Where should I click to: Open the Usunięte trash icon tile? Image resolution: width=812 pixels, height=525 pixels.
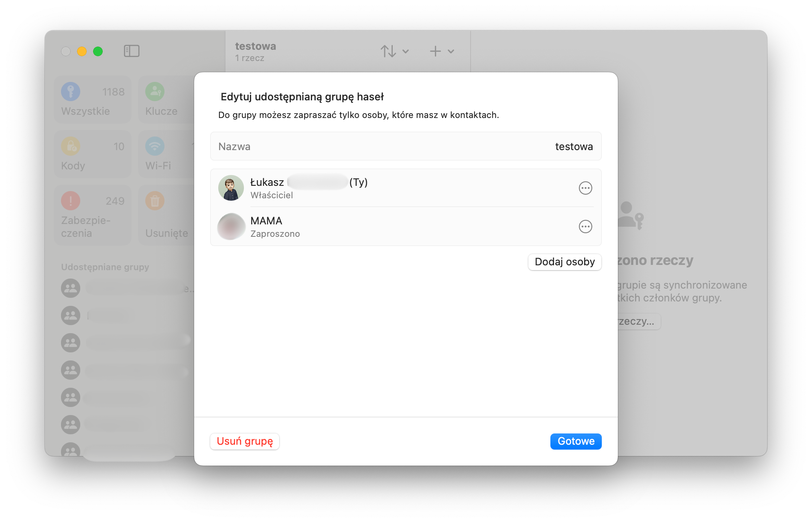pos(155,201)
